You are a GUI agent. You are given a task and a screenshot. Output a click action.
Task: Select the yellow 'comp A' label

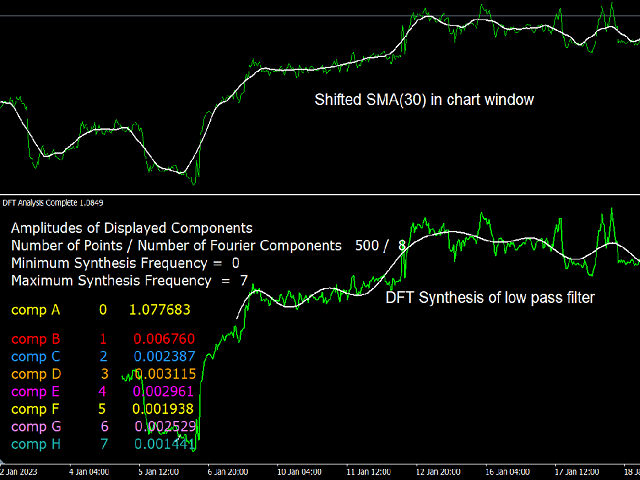(x=36, y=310)
